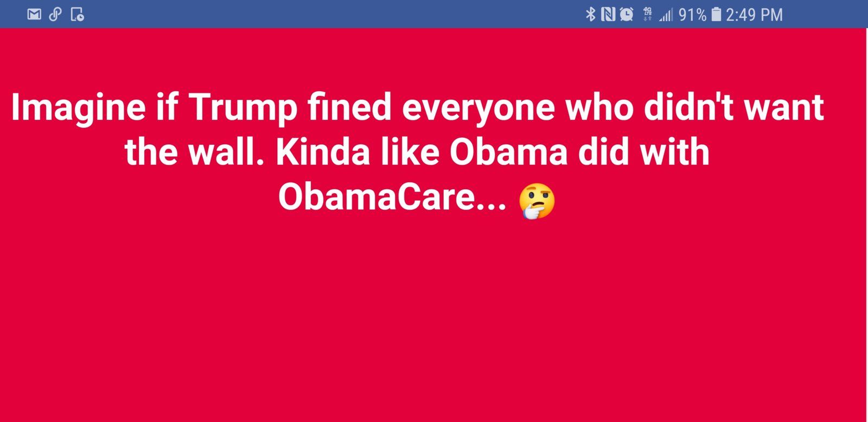Viewport: 868px width, 422px height.
Task: Tap the 2:49 PM clock
Action: click(754, 15)
